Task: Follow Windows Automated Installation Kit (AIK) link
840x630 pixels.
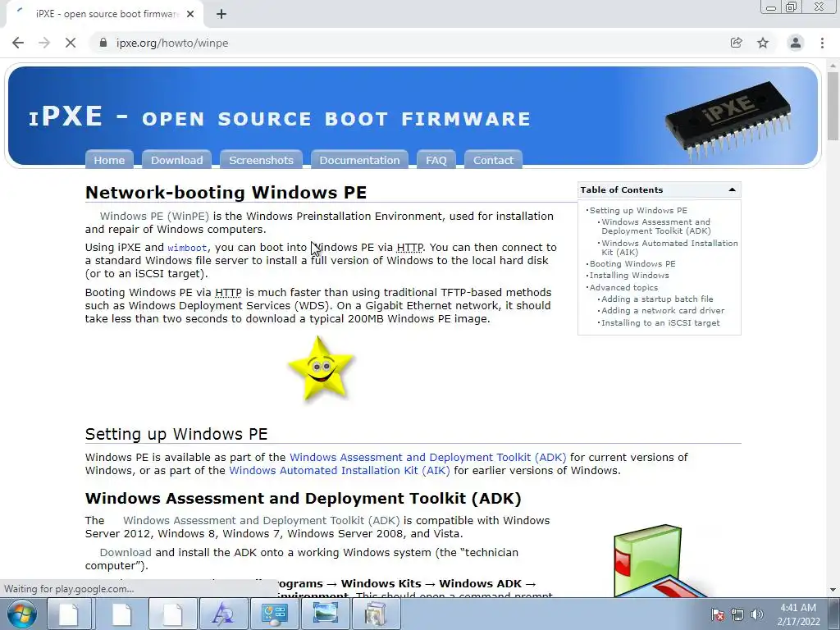Action: (x=339, y=470)
